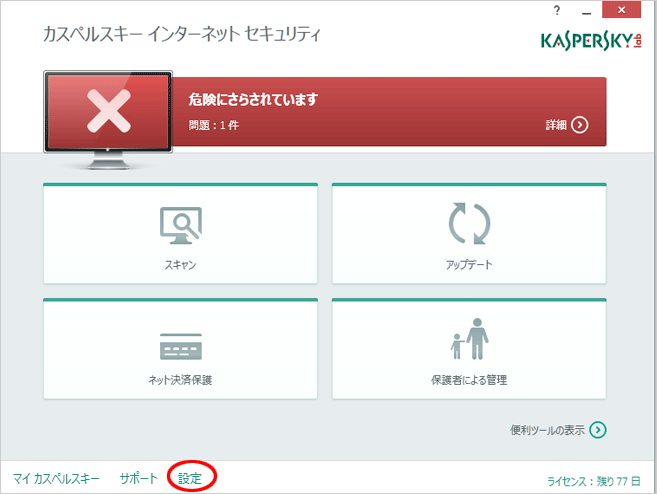Viewport: 657px width, 494px height.
Task: Open the スキャン scan monitor icon
Action: [x=181, y=225]
